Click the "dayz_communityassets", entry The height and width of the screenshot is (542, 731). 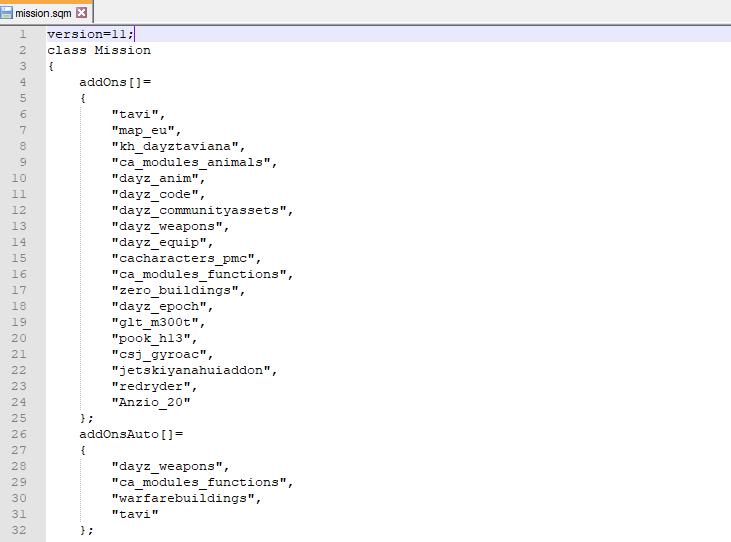[202, 210]
